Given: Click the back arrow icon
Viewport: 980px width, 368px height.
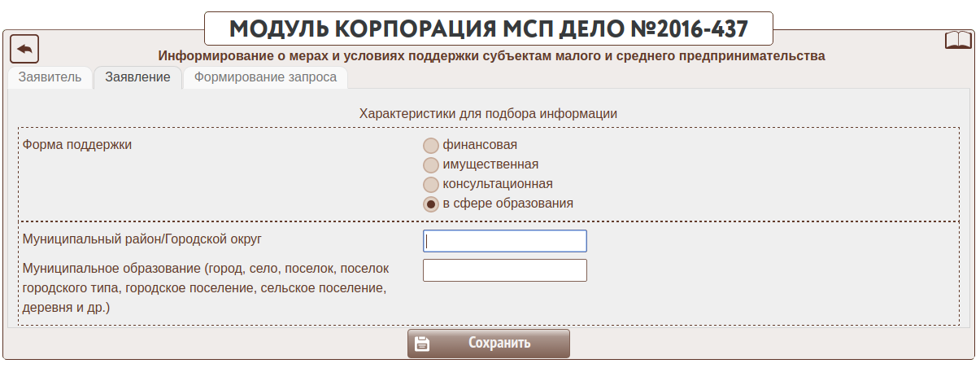Looking at the screenshot, I should pyautogui.click(x=24, y=50).
